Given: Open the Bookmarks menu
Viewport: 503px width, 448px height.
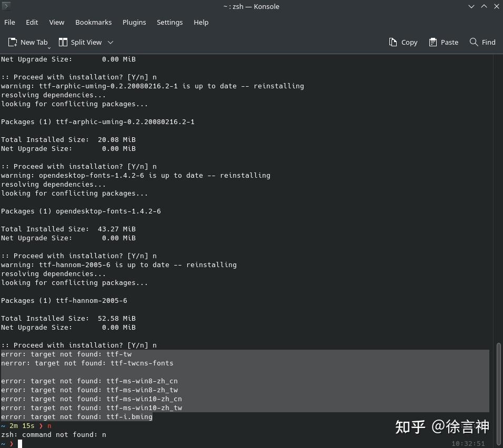Looking at the screenshot, I should [x=93, y=22].
